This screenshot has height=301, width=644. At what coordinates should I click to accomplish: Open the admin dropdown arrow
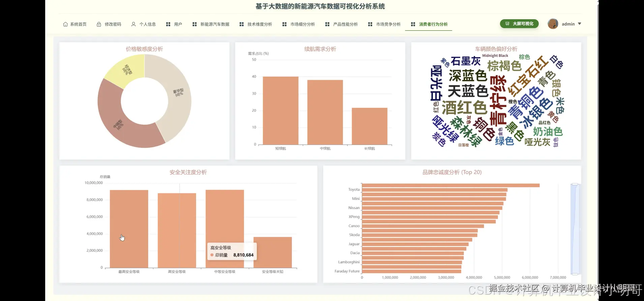coord(580,24)
